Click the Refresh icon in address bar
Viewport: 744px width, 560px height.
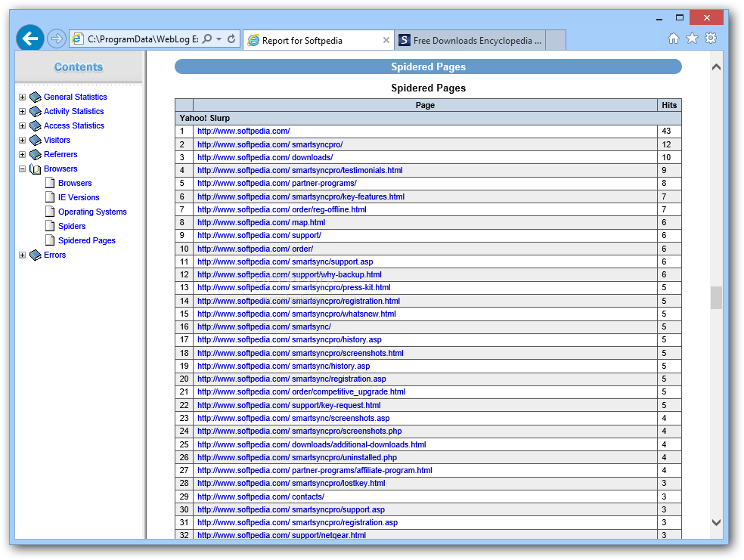point(231,39)
